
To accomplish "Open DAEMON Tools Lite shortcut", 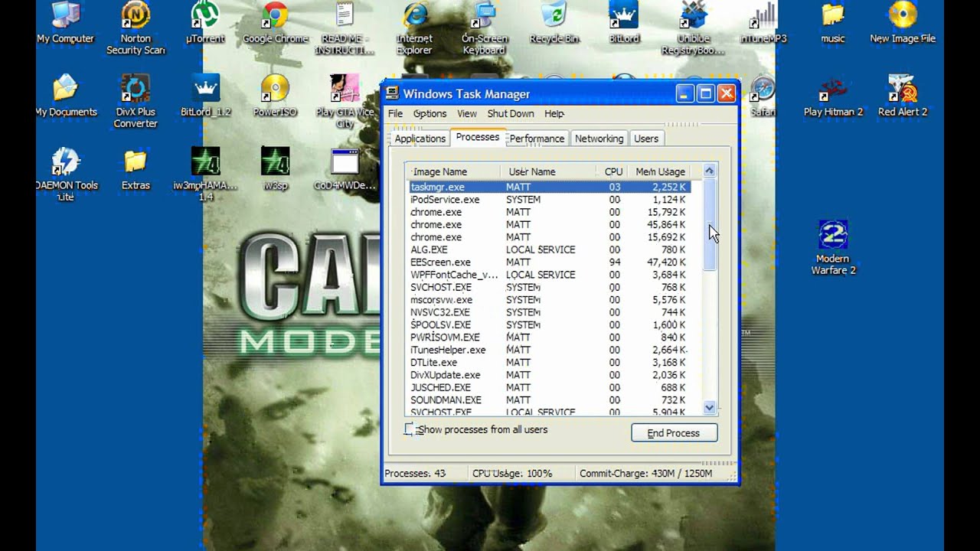I will [x=65, y=175].
